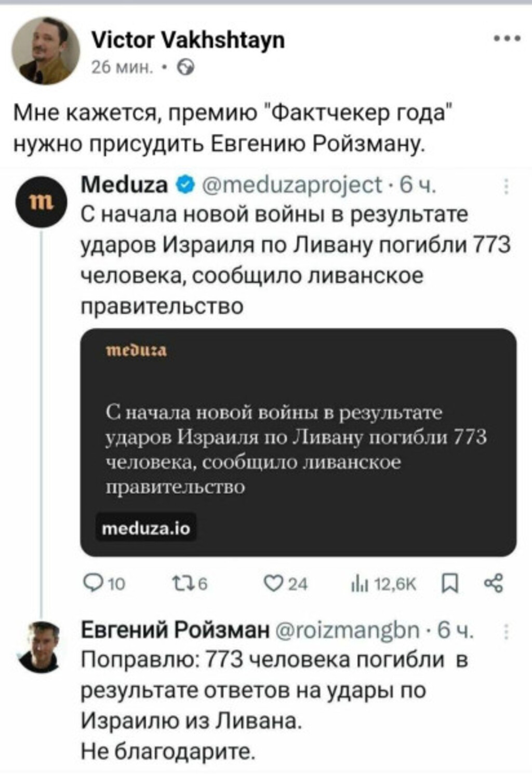Retweet the Meduza post
Viewport: 532px width, 775px height.
click(x=190, y=584)
